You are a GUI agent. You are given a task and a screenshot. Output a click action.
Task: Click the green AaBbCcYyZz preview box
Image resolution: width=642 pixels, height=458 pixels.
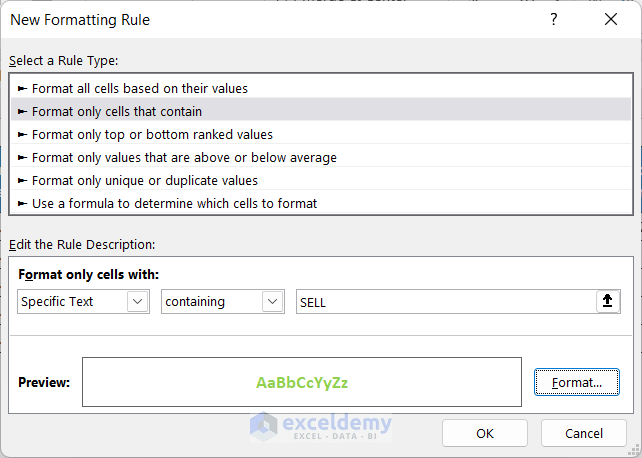tap(302, 382)
